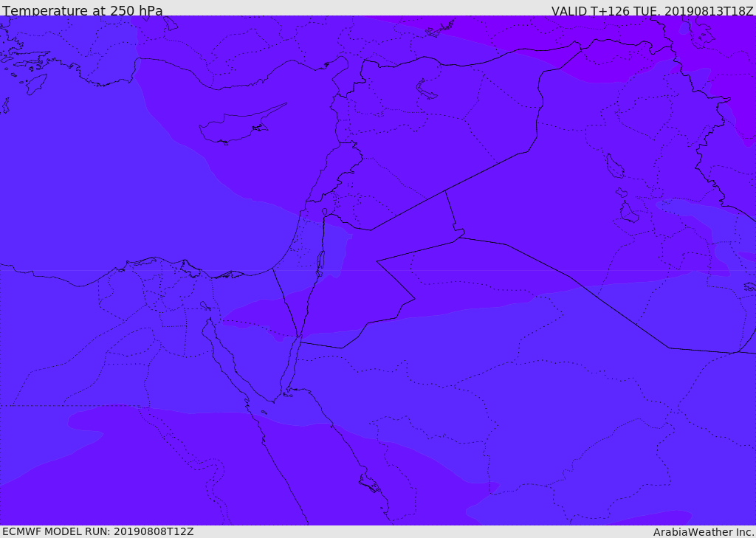
Task: Click the 'ArabiaWeather Inc' credit text
Action: tap(704, 532)
